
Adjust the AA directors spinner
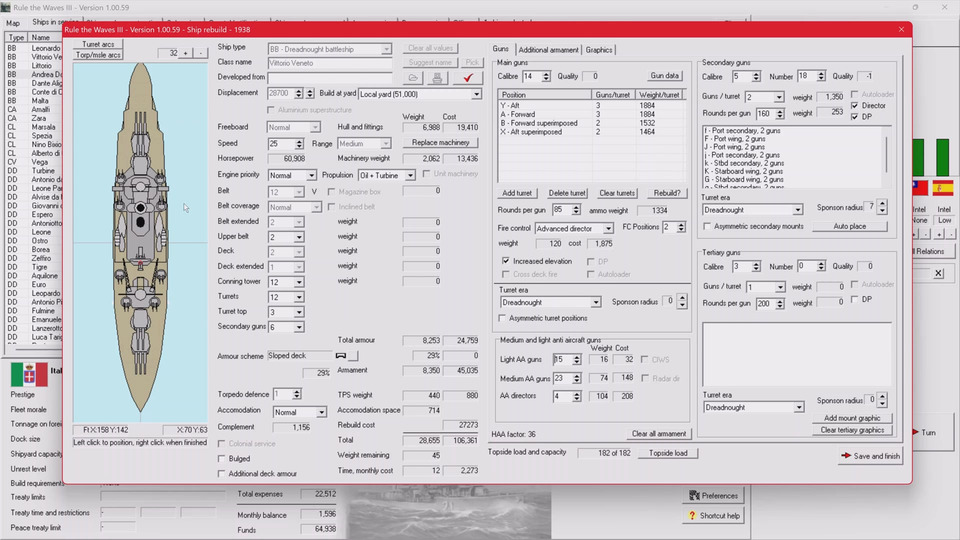(577, 397)
